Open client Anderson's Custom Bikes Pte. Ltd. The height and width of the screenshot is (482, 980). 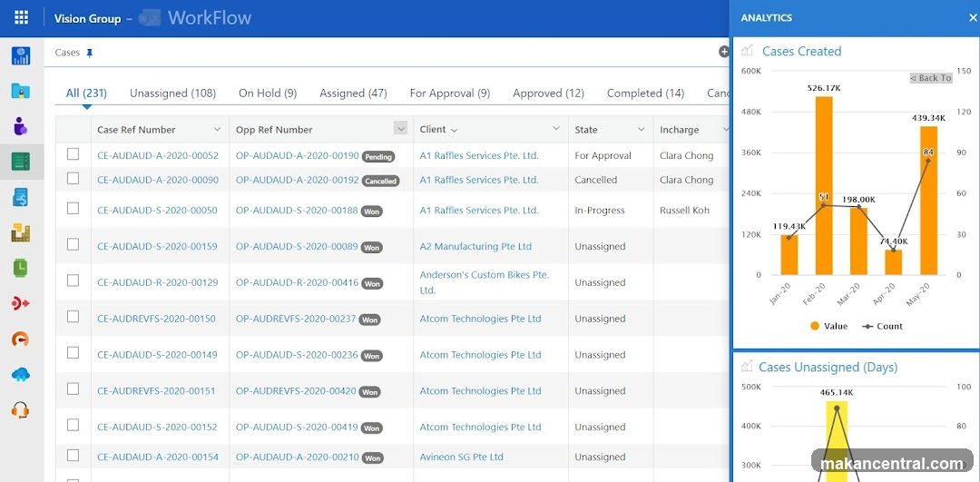click(x=485, y=282)
